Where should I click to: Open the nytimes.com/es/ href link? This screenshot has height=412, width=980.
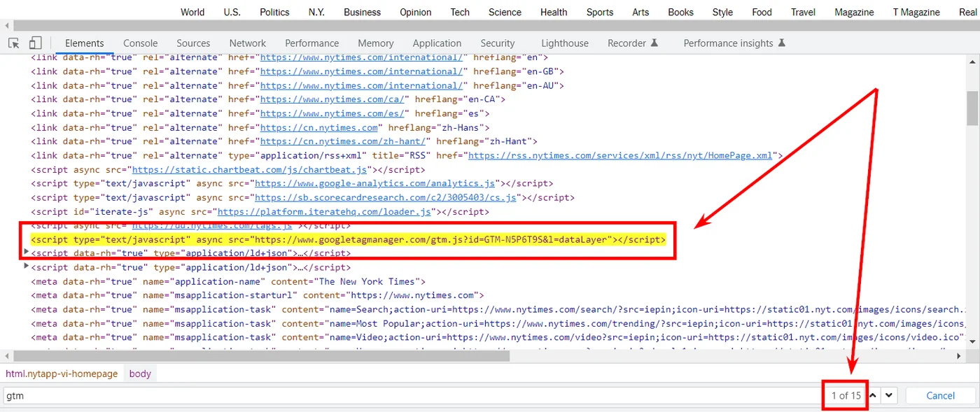pos(332,113)
